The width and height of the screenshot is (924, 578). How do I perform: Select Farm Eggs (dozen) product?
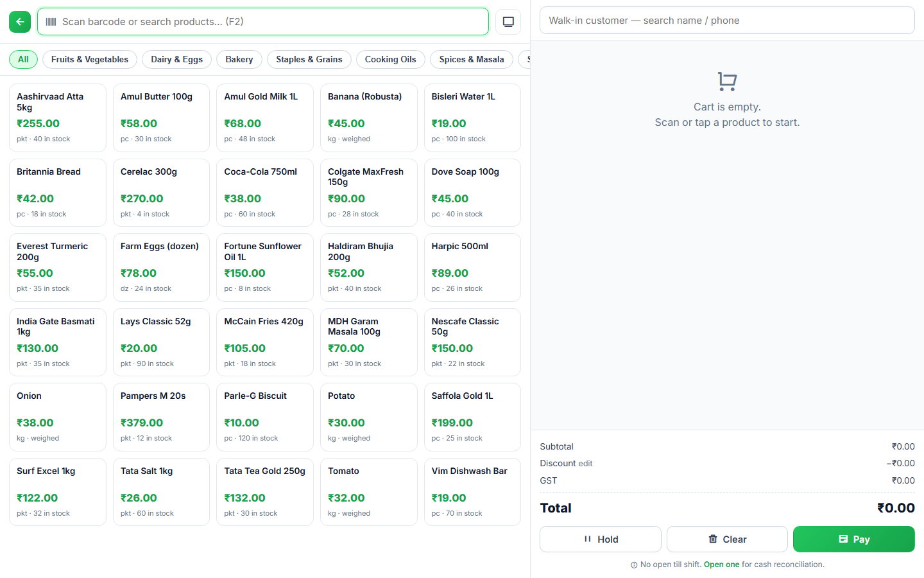161,267
